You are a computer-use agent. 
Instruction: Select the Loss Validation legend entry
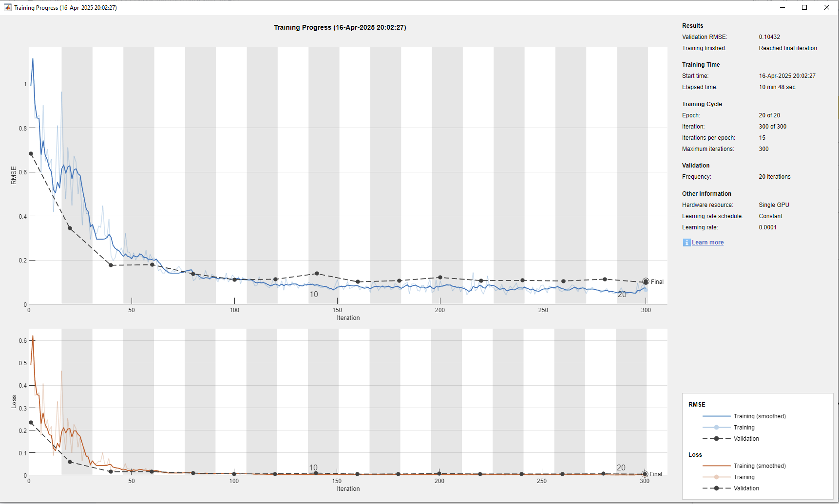click(746, 488)
